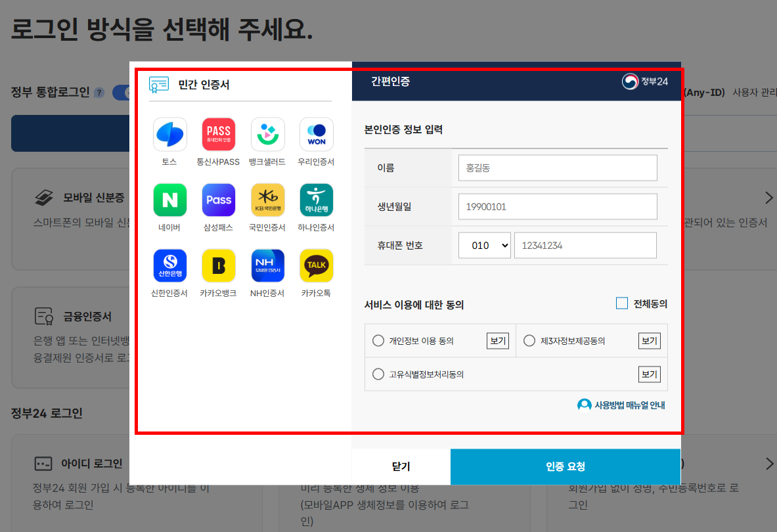The width and height of the screenshot is (777, 532).
Task: Select the 신한인증서 icon
Action: [x=170, y=266]
